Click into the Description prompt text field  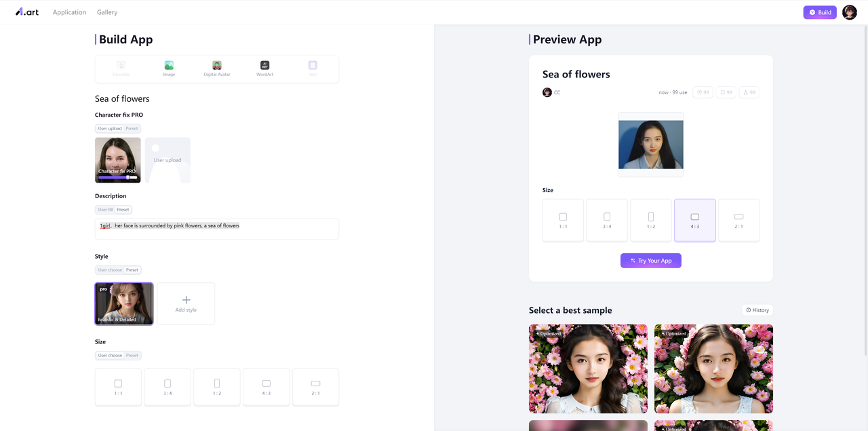(217, 229)
